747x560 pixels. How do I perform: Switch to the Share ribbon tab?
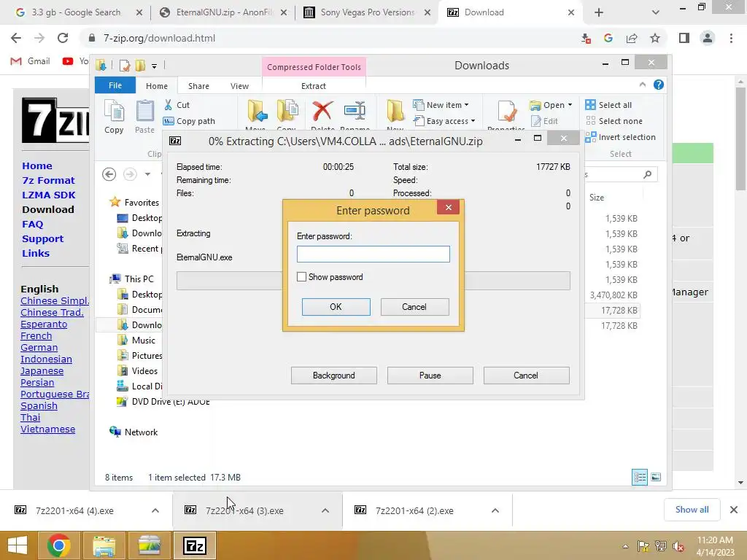click(x=198, y=86)
